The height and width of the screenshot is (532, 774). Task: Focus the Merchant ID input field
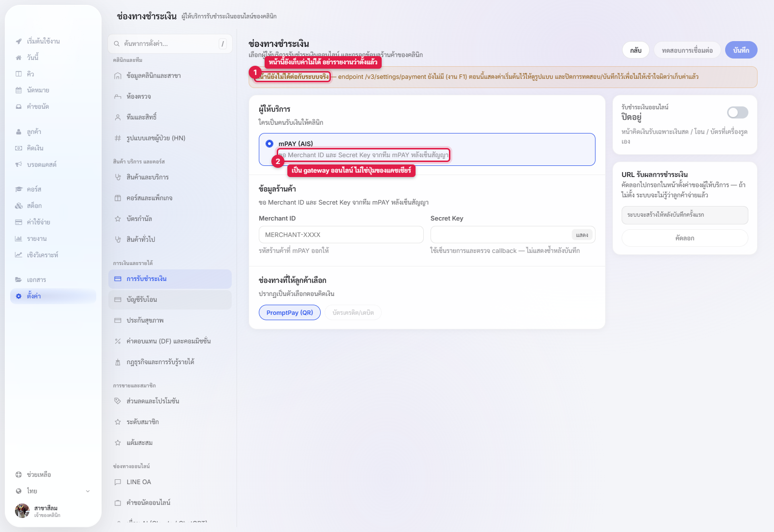pos(341,235)
